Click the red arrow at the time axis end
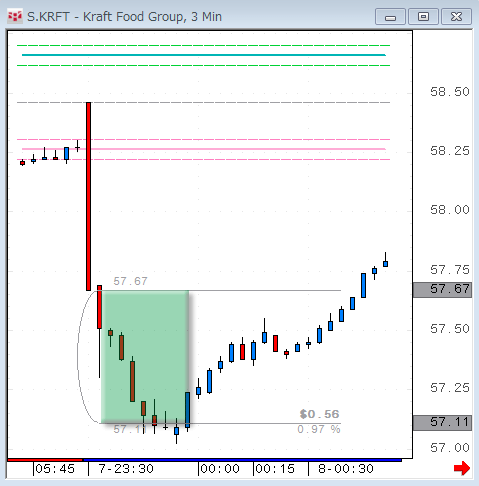 pos(462,468)
